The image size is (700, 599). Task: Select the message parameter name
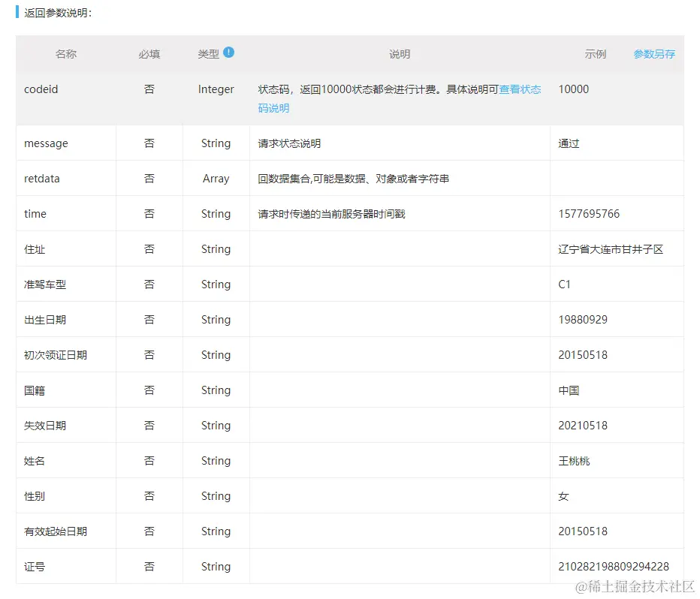pyautogui.click(x=46, y=143)
